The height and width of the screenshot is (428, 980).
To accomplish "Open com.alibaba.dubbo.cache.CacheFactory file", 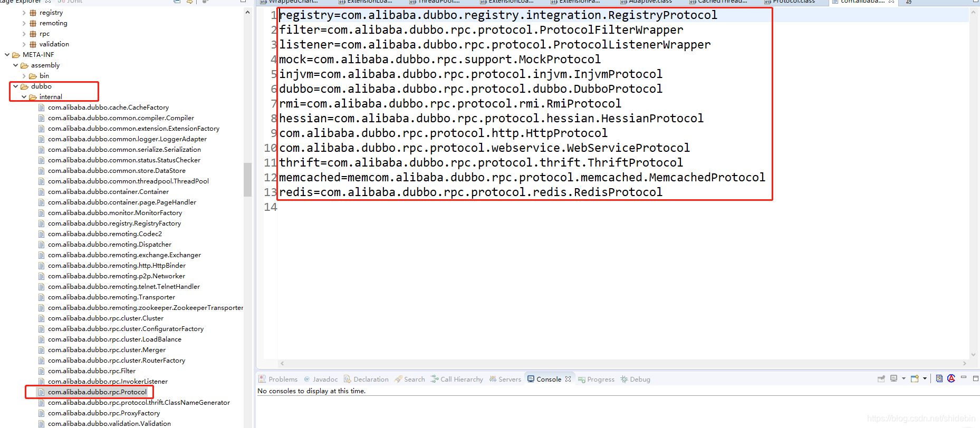I will click(108, 108).
